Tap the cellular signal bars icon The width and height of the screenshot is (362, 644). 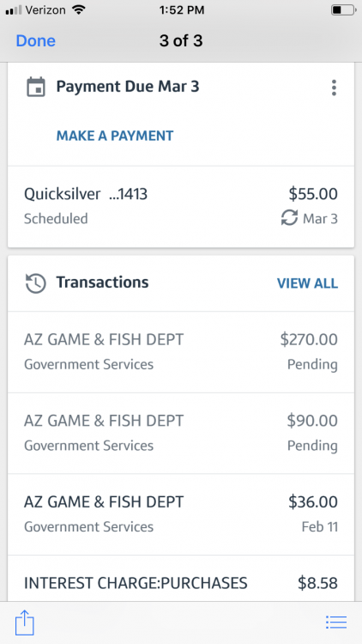pyautogui.click(x=14, y=10)
